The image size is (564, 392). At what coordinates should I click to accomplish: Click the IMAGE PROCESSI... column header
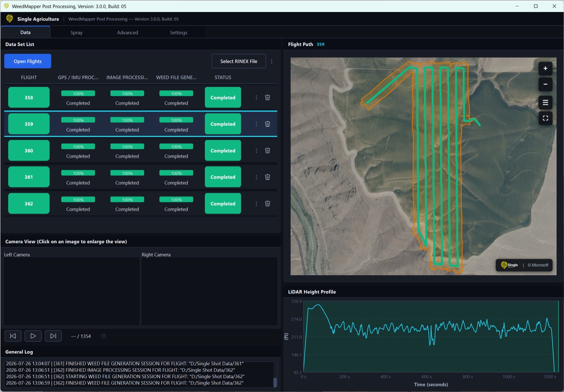coord(127,77)
